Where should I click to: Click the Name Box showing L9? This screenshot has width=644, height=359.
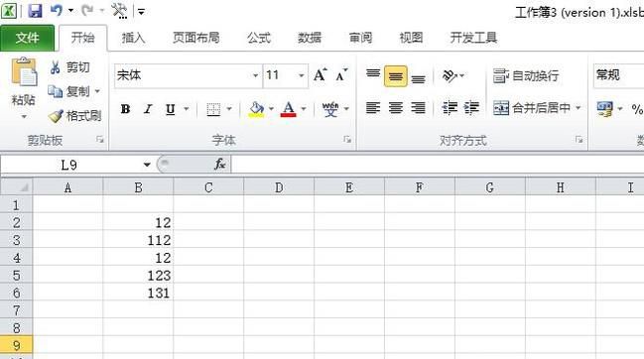tap(69, 165)
